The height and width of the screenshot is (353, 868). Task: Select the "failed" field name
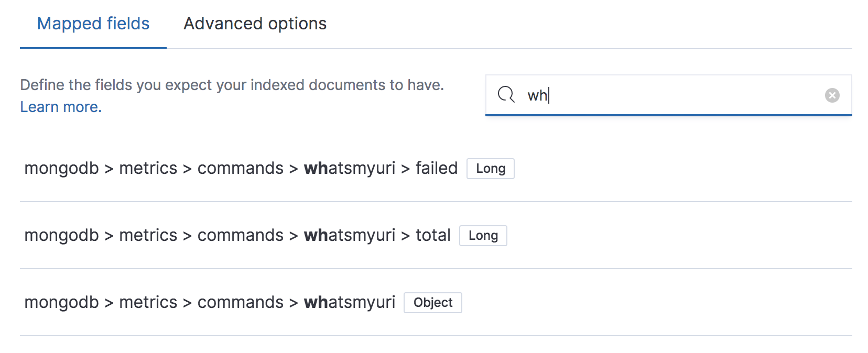437,168
